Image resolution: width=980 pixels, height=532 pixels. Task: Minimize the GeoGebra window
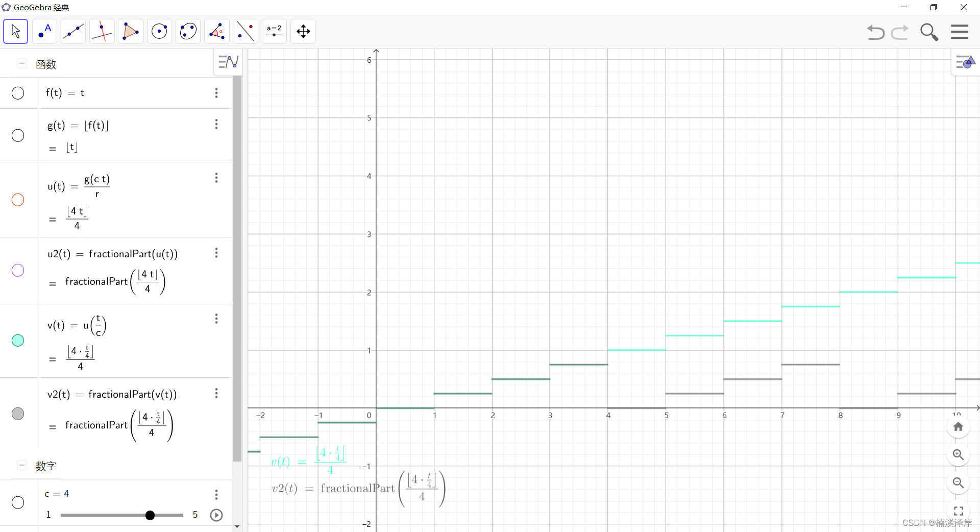coord(904,7)
